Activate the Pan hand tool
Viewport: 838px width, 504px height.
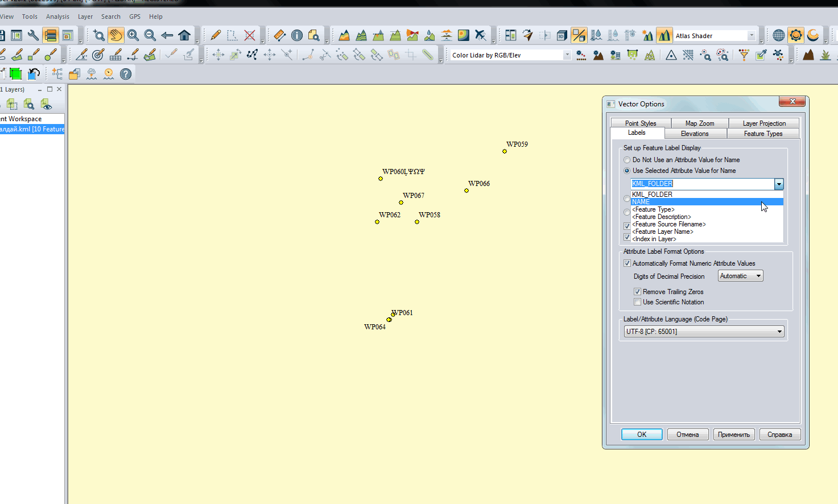tap(115, 35)
